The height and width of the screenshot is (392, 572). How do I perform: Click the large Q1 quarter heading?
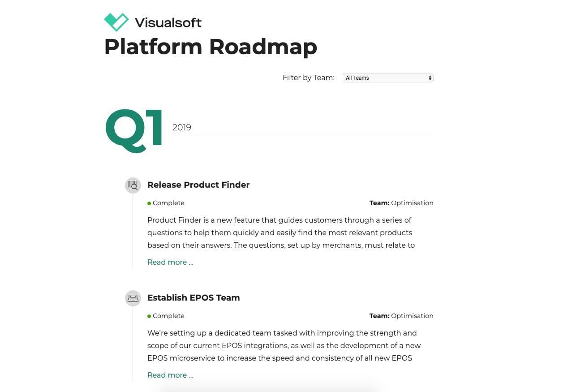pyautogui.click(x=134, y=130)
